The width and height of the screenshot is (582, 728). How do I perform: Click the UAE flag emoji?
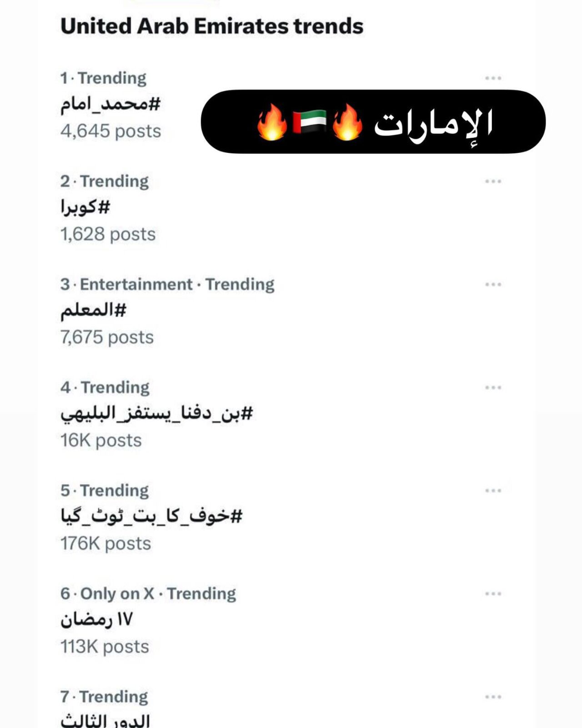pos(309,122)
